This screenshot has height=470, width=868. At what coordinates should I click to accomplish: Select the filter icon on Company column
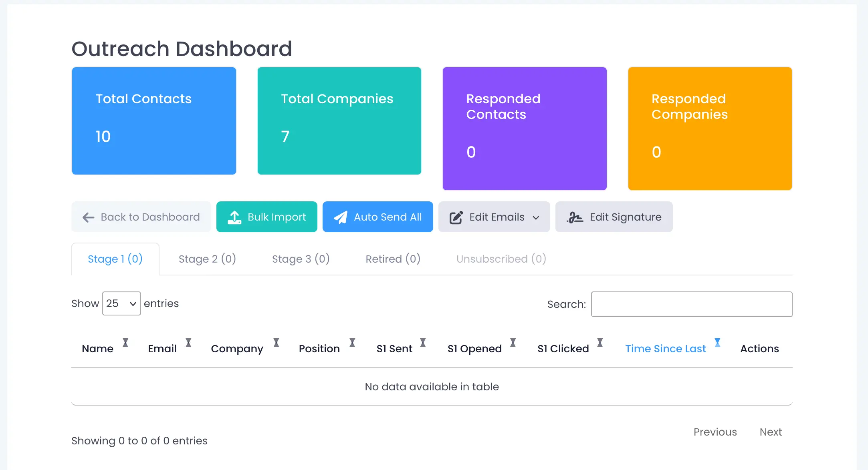[x=276, y=343]
